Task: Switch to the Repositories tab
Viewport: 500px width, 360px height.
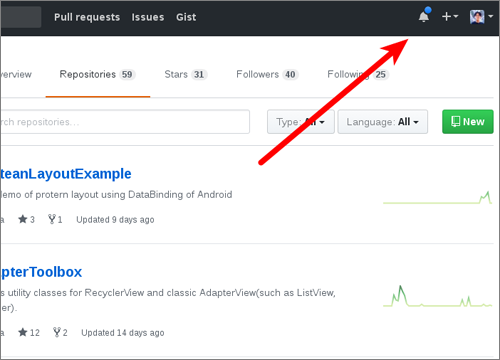Action: [98, 74]
